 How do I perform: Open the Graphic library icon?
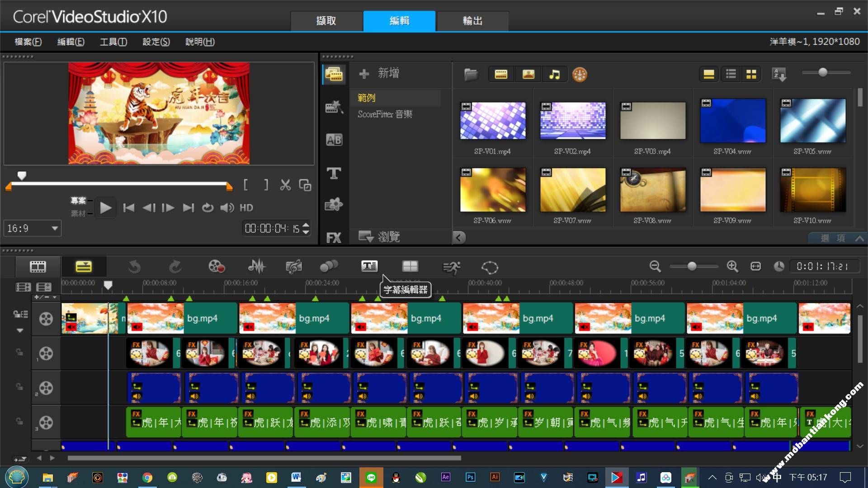pos(334,205)
